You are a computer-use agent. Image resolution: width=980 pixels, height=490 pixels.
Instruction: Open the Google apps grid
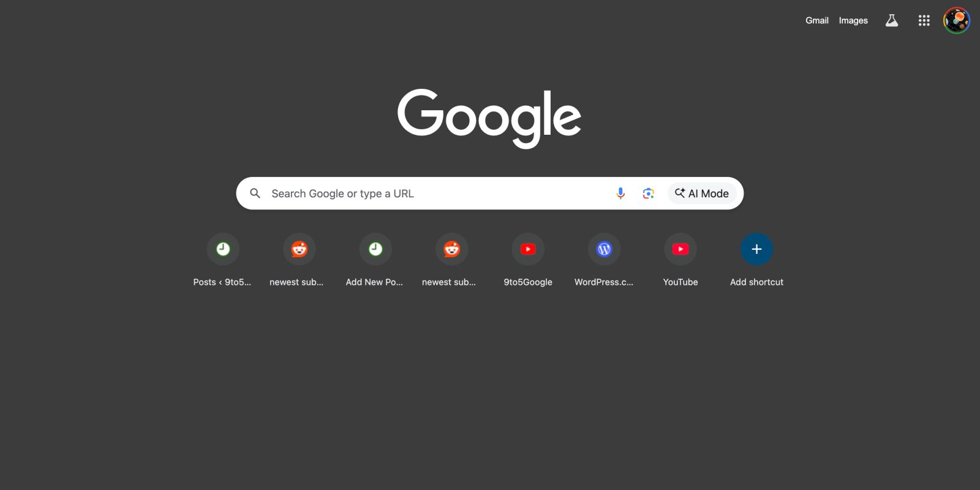click(x=924, y=20)
